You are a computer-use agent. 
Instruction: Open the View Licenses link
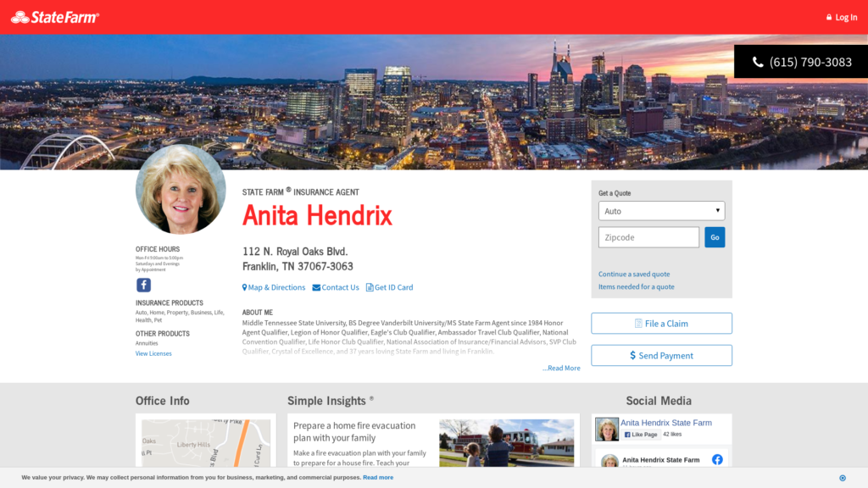[153, 354]
